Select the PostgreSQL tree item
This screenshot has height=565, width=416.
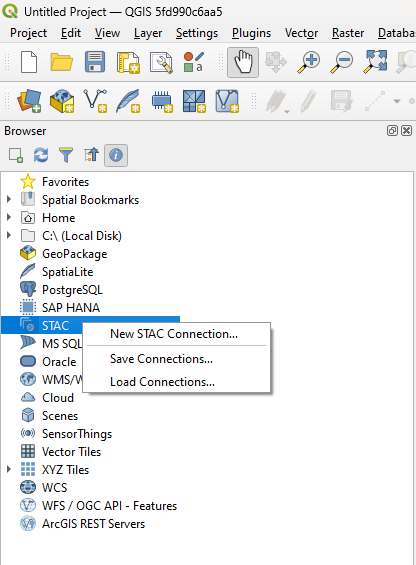click(x=72, y=290)
